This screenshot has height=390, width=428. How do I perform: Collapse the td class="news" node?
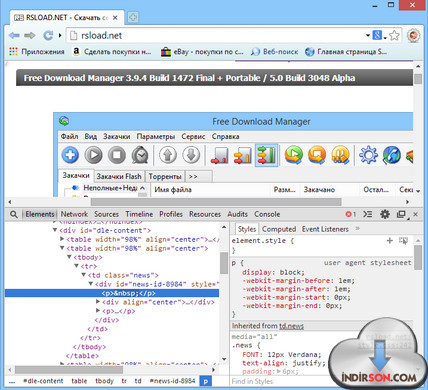(84, 275)
